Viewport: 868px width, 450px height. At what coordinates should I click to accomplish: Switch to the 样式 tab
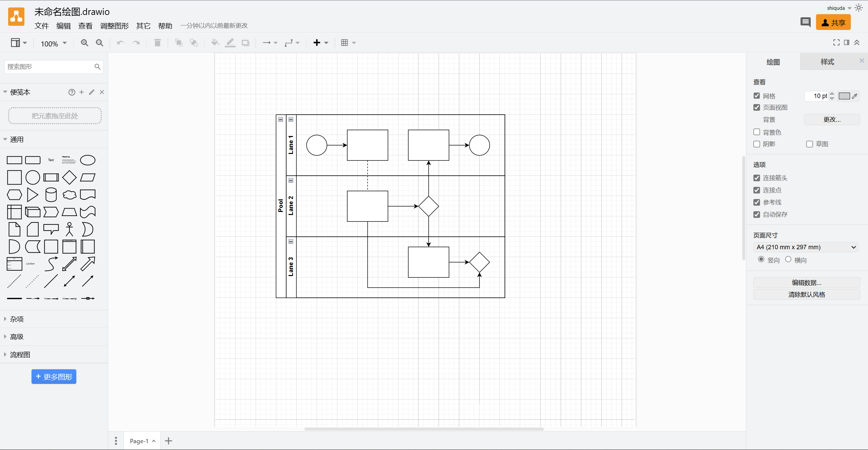click(827, 62)
